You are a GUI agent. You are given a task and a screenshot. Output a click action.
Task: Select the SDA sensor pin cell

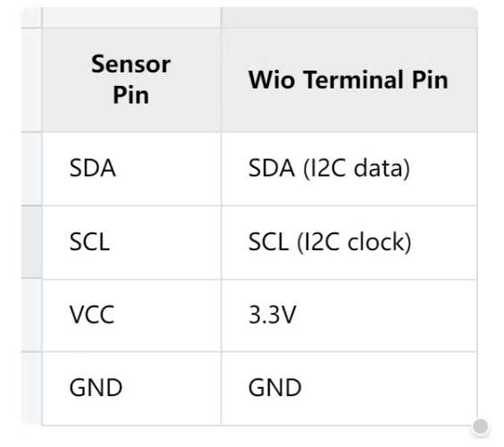[x=131, y=169]
